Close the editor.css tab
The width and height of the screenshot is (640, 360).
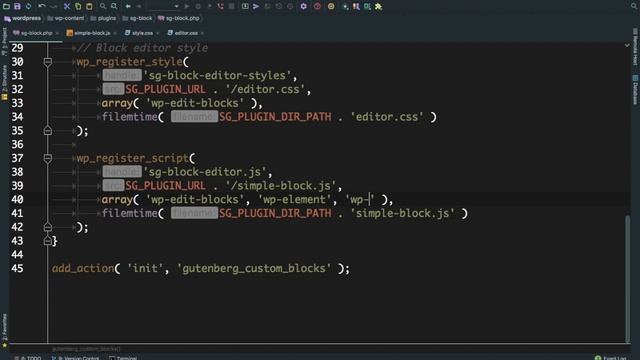click(202, 33)
